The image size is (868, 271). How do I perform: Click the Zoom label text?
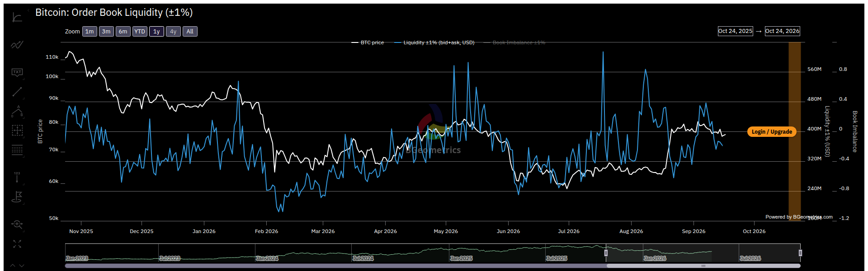click(x=72, y=31)
